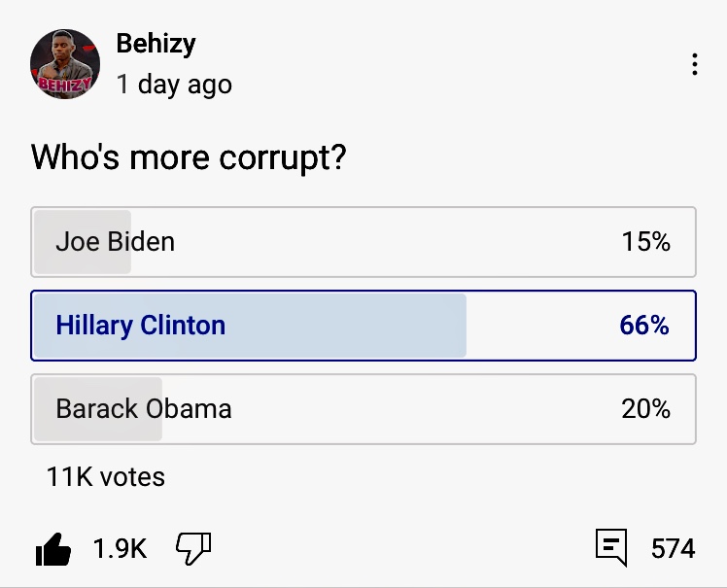Click the 15% result on Joe Biden
The width and height of the screenshot is (727, 588).
(645, 242)
